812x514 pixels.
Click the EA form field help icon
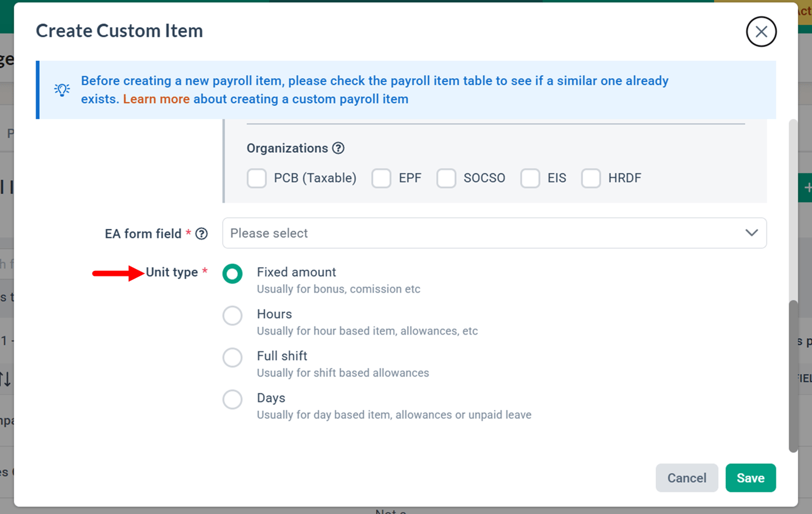pyautogui.click(x=202, y=234)
